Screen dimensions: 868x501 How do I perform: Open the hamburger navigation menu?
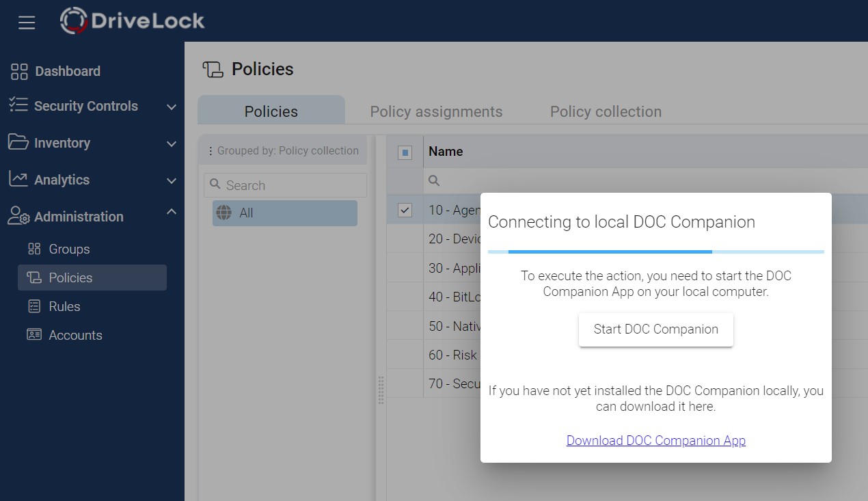click(27, 23)
